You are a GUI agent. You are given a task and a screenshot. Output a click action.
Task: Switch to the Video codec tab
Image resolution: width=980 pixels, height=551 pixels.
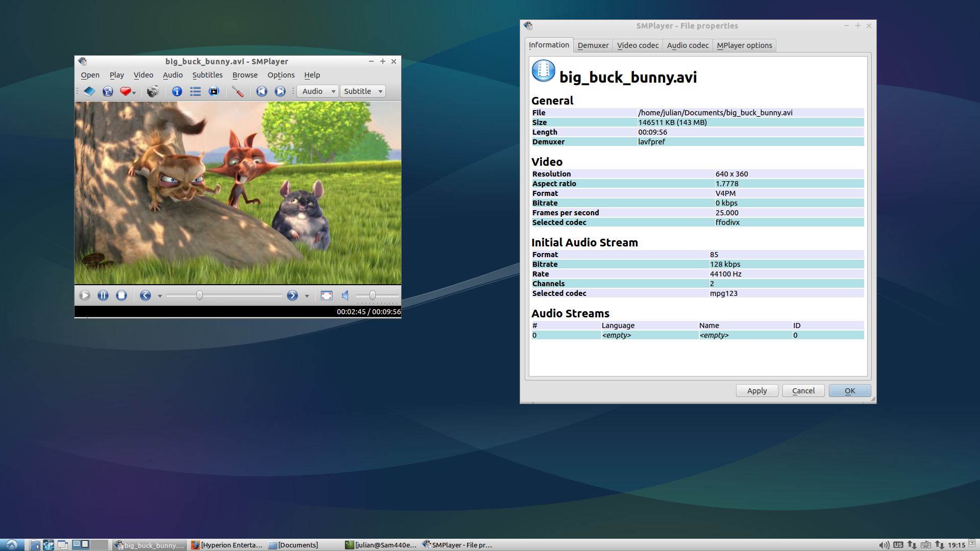[638, 45]
